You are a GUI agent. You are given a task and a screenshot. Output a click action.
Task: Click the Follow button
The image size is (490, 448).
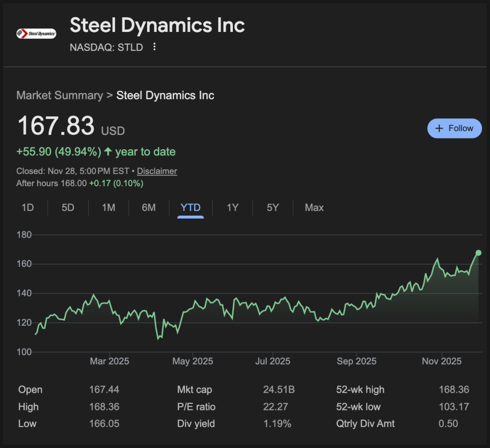(454, 128)
